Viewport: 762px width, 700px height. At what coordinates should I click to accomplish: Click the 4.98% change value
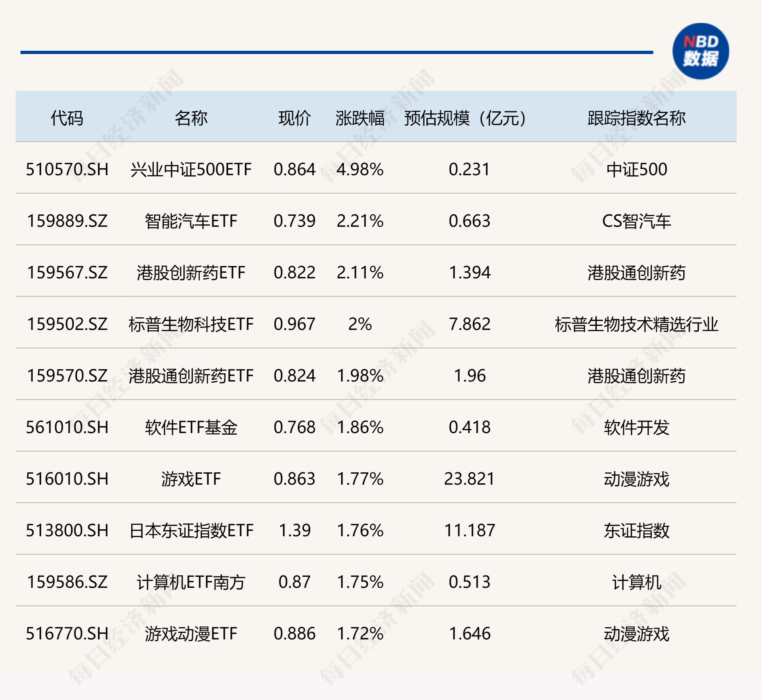(360, 169)
